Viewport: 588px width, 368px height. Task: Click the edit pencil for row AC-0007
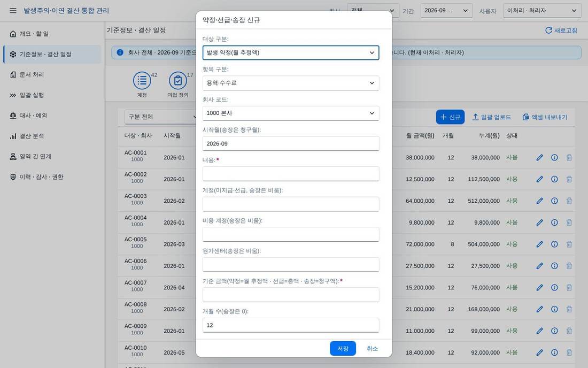click(x=540, y=288)
